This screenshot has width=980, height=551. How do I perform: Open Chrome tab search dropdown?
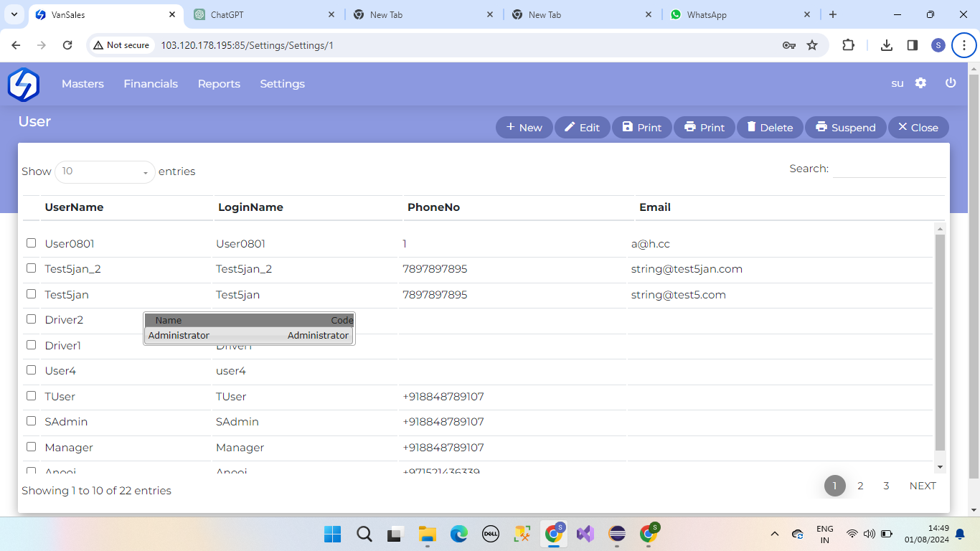(14, 14)
